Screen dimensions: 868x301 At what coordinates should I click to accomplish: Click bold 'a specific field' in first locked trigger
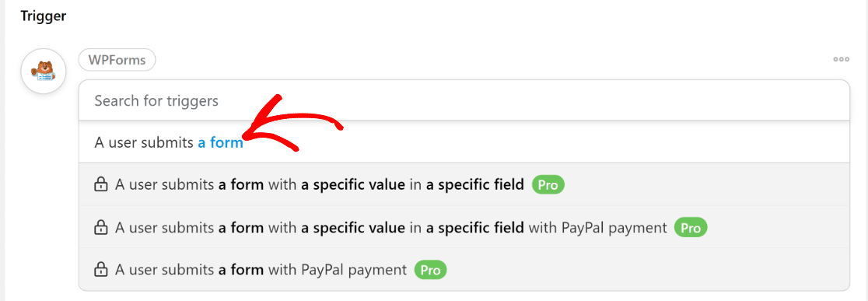[475, 184]
